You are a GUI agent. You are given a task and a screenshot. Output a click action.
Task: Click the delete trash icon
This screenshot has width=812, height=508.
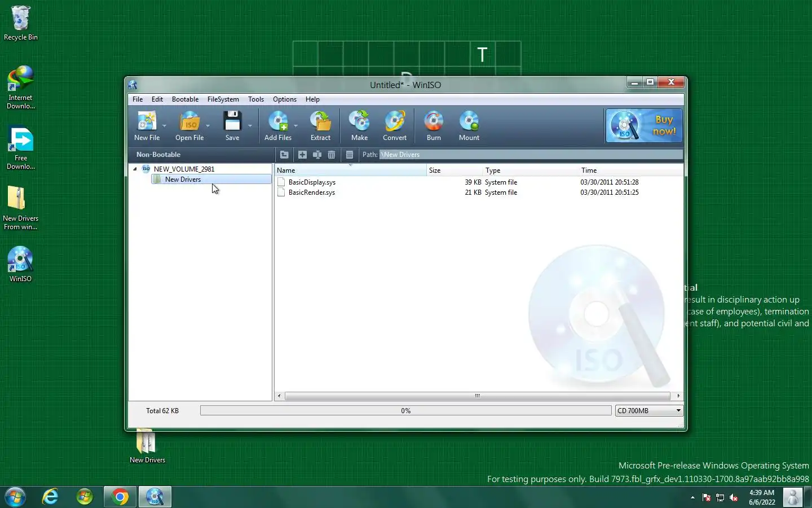click(332, 155)
